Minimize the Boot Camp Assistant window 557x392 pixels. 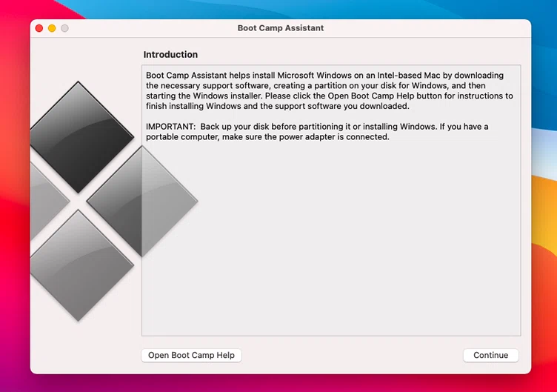tap(52, 28)
